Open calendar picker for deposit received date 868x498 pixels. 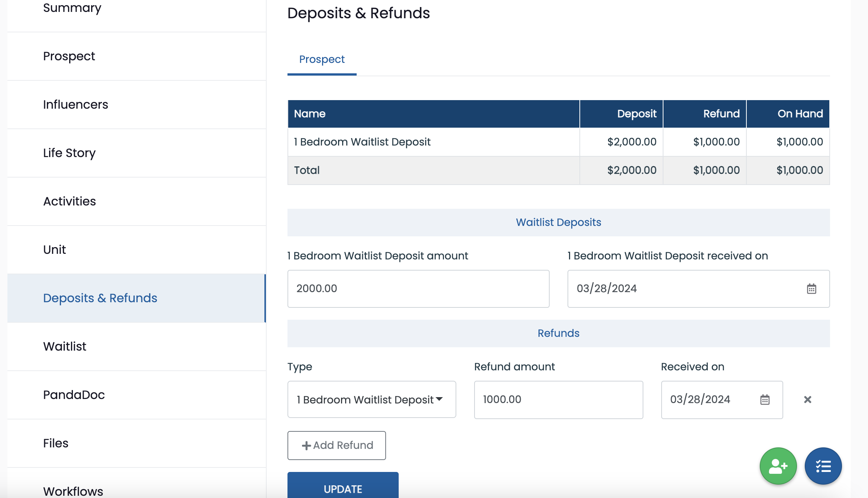(811, 289)
